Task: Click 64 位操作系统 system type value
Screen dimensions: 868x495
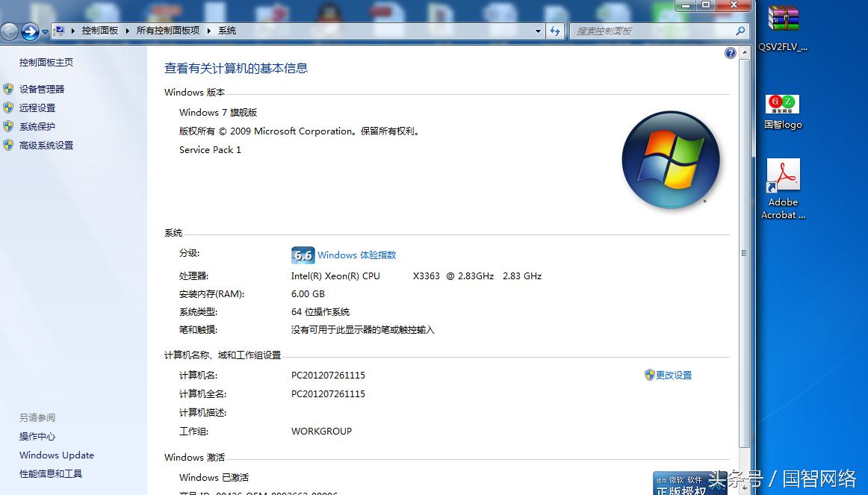Action: (x=320, y=312)
